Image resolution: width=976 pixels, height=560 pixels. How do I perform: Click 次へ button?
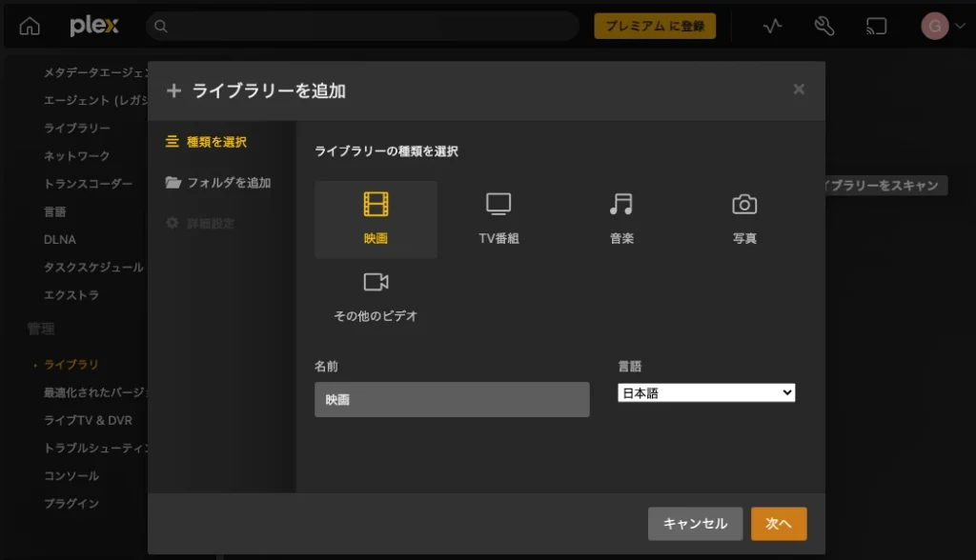[779, 524]
